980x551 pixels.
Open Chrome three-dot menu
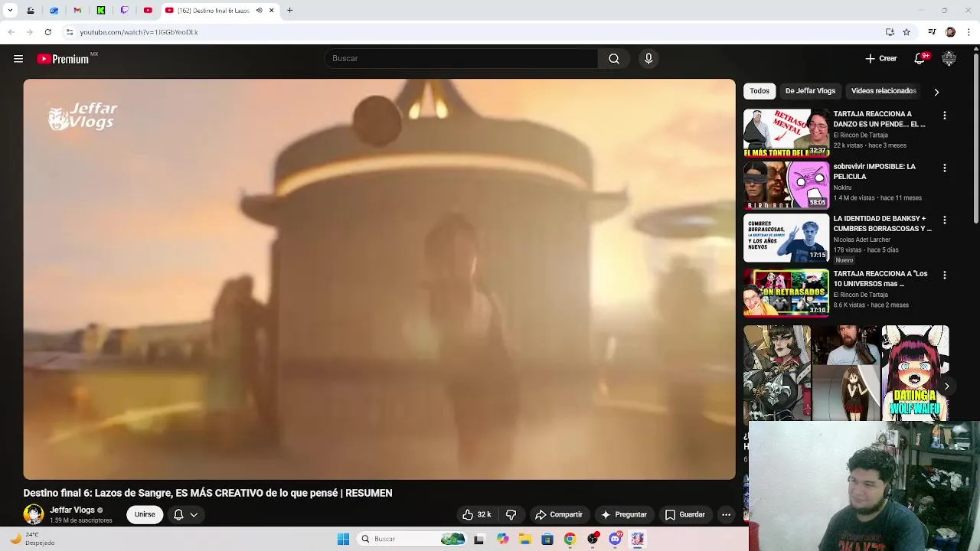(969, 32)
